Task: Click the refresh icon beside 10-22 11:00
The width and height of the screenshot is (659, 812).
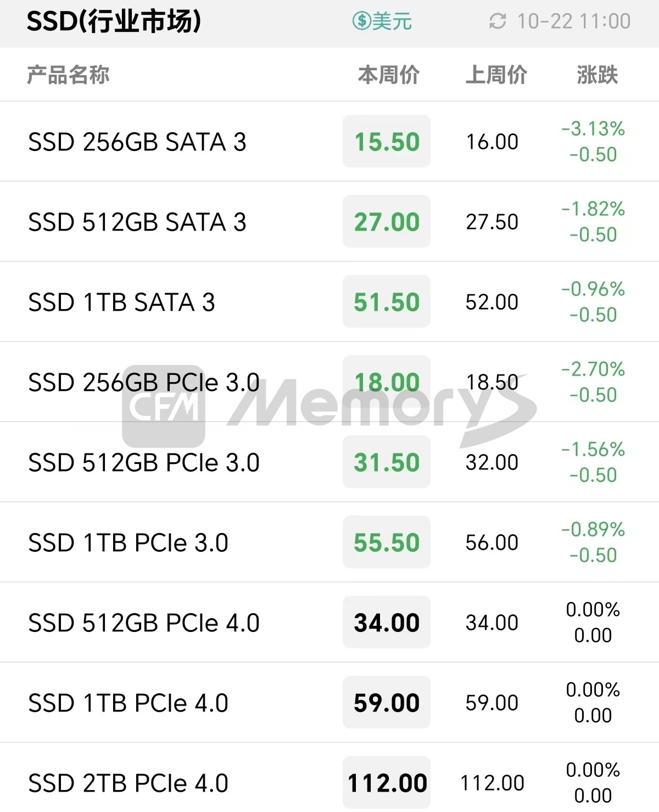Action: click(498, 21)
